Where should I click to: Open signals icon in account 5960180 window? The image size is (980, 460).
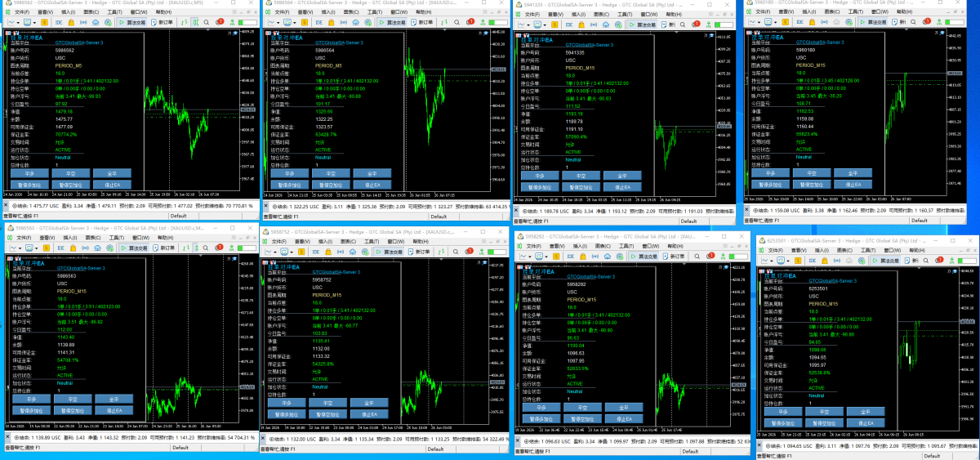tap(824, 22)
